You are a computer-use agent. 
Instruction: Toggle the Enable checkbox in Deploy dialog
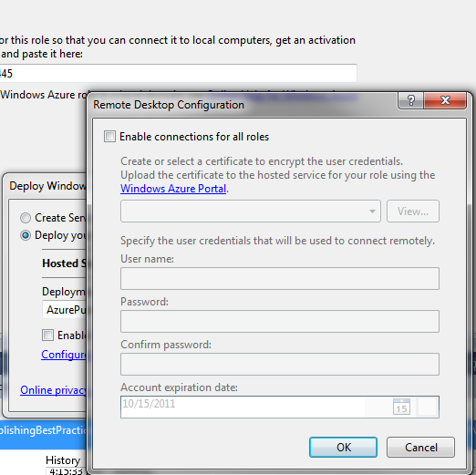click(47, 336)
